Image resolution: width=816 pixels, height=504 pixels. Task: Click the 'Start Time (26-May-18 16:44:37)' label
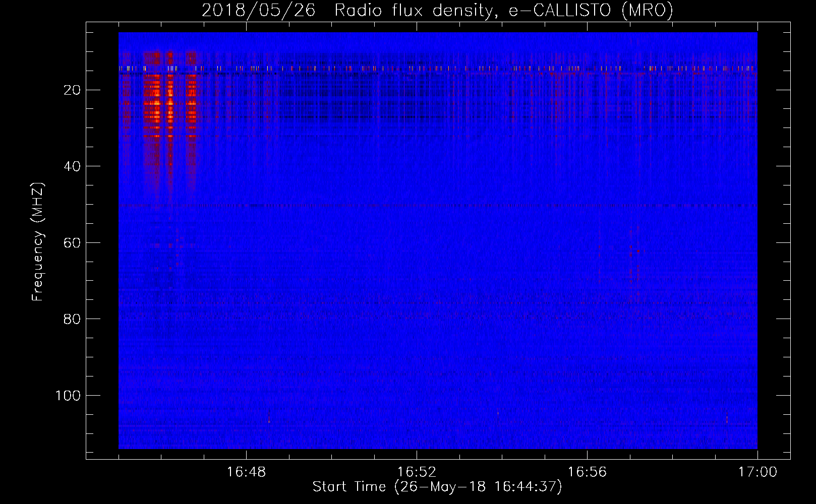pyautogui.click(x=437, y=487)
